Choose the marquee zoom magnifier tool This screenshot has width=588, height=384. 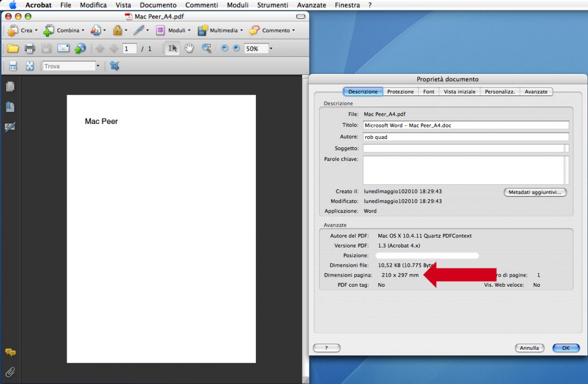click(x=207, y=49)
